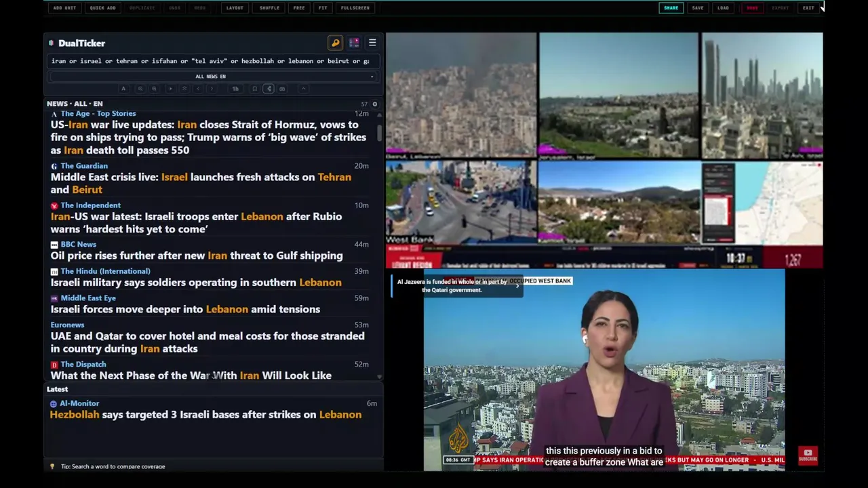Image resolution: width=868 pixels, height=488 pixels.
Task: Expand the Al Jazeera funding notice chevron
Action: point(517,286)
